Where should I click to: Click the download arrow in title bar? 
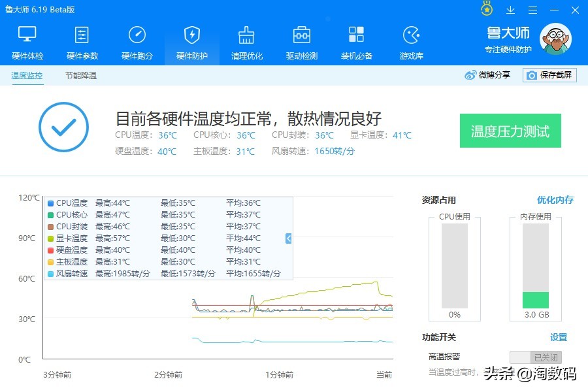click(510, 9)
